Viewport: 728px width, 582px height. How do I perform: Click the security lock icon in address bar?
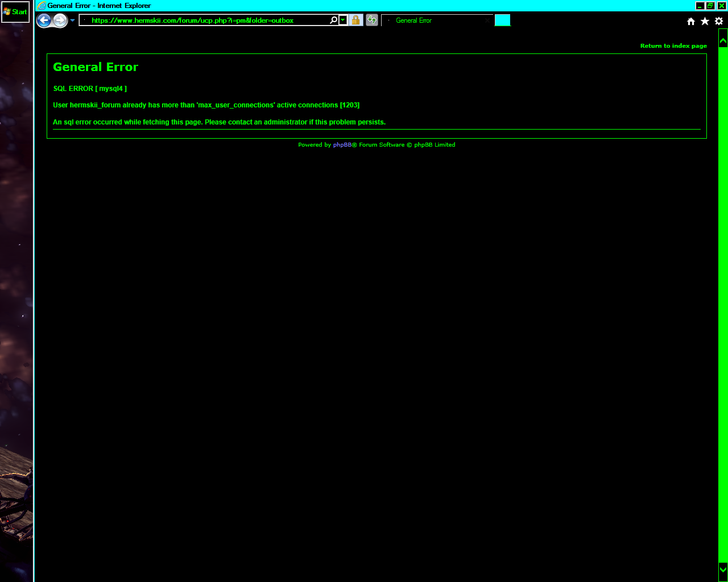(x=355, y=19)
